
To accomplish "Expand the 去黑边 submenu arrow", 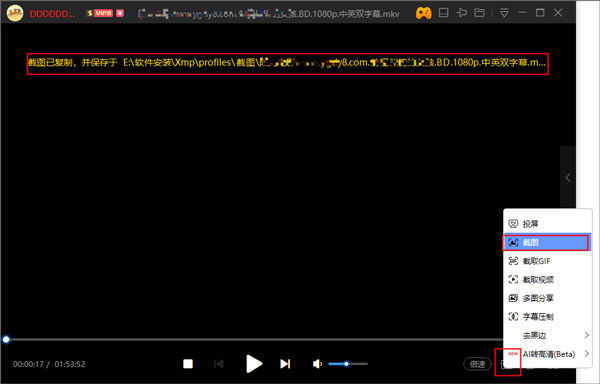I will pos(587,335).
